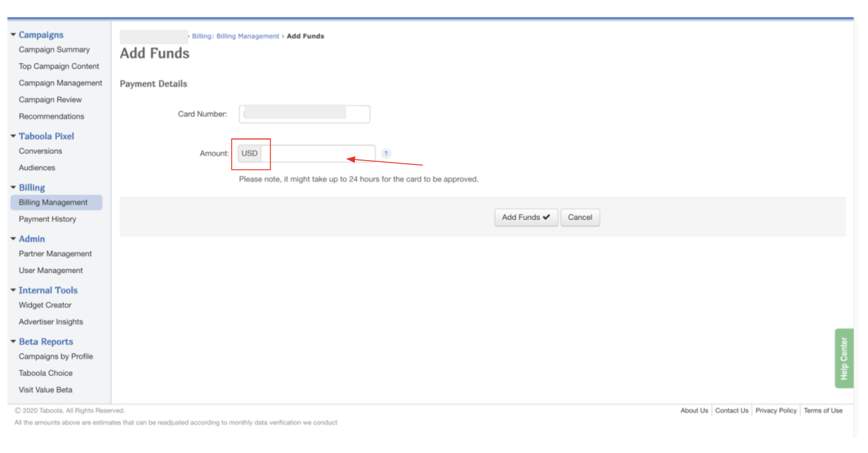This screenshot has height=453, width=868.
Task: Click the help question mark icon beside Amount
Action: click(386, 153)
